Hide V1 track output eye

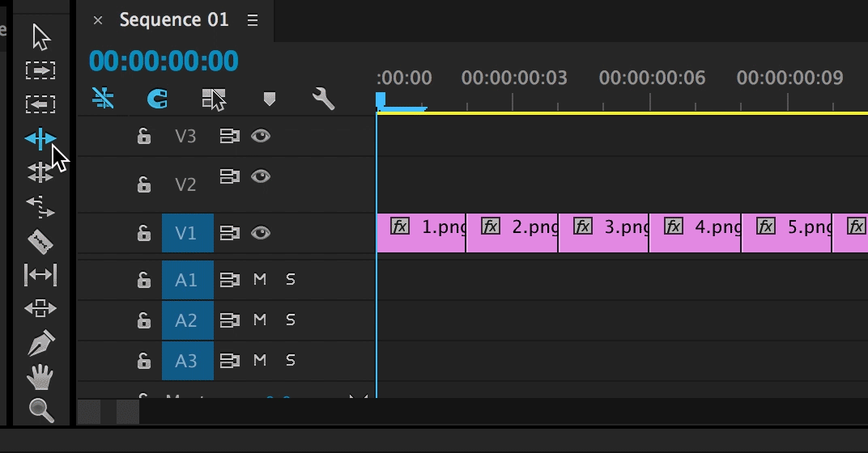point(260,233)
